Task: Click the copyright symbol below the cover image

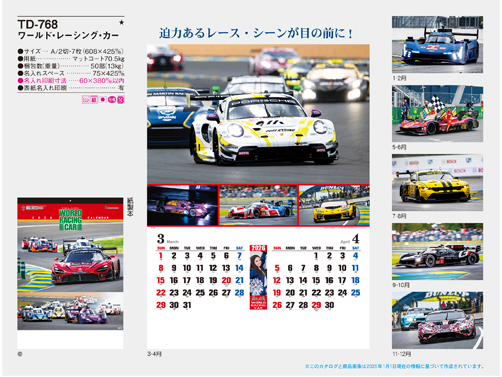Action: tap(20, 354)
